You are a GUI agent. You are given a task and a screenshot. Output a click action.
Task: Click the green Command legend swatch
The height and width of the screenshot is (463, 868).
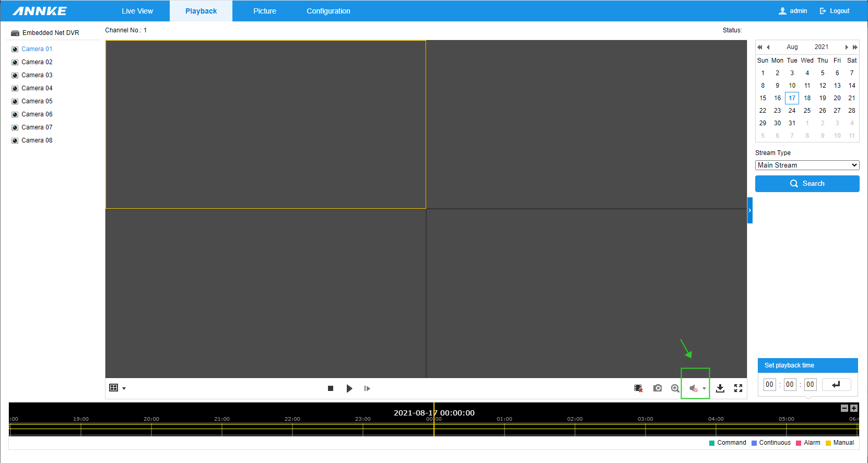coord(712,443)
